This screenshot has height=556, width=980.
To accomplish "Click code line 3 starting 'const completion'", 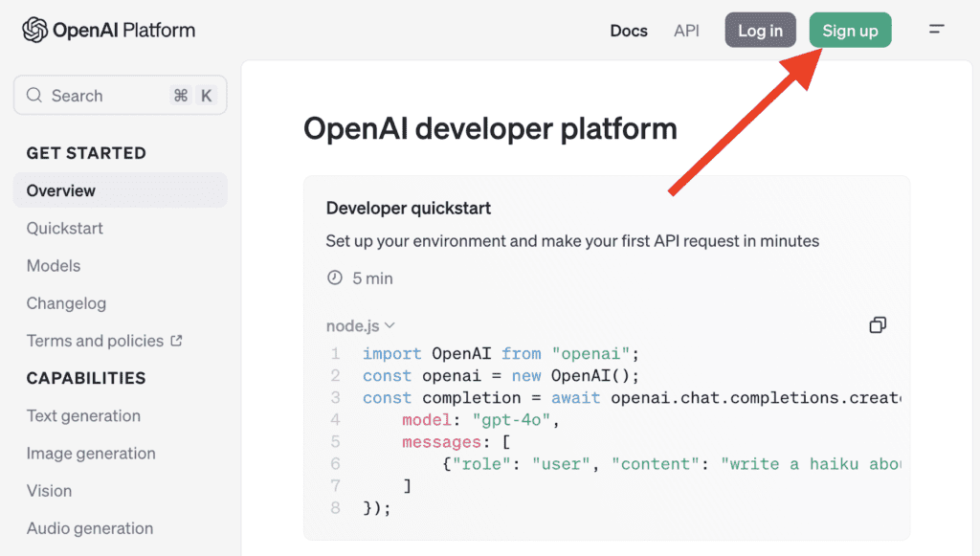I will (x=632, y=398).
